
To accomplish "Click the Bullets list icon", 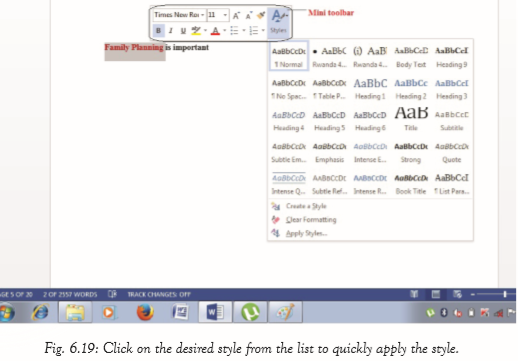I will (x=234, y=31).
